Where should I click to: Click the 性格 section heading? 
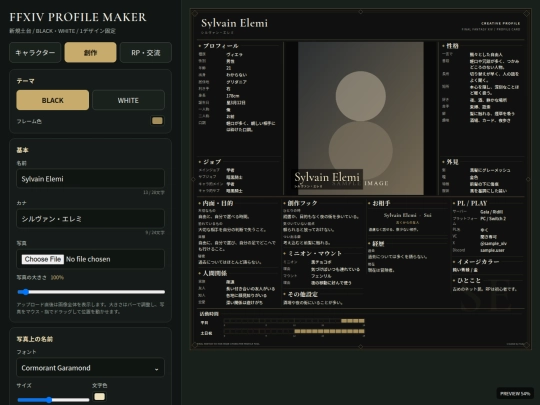(x=452, y=46)
